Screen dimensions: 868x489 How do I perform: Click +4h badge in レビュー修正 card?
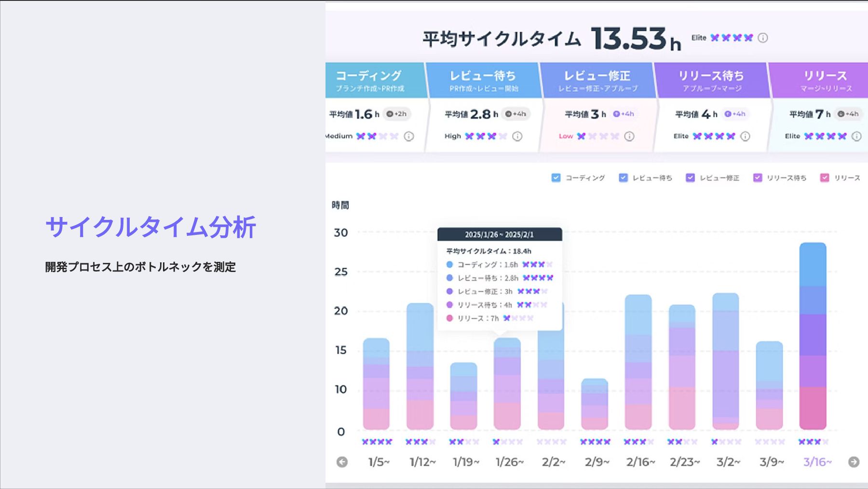[624, 114]
